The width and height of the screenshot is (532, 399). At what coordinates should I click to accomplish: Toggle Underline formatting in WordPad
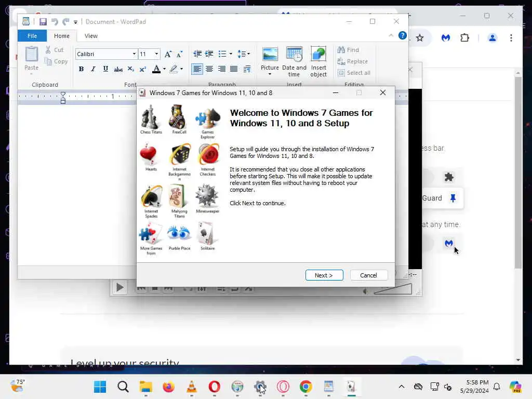(105, 69)
